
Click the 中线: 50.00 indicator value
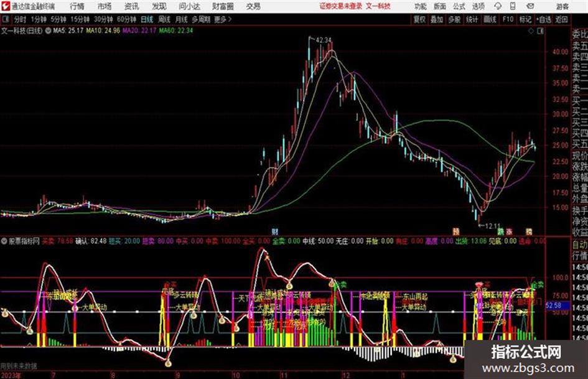coord(318,241)
